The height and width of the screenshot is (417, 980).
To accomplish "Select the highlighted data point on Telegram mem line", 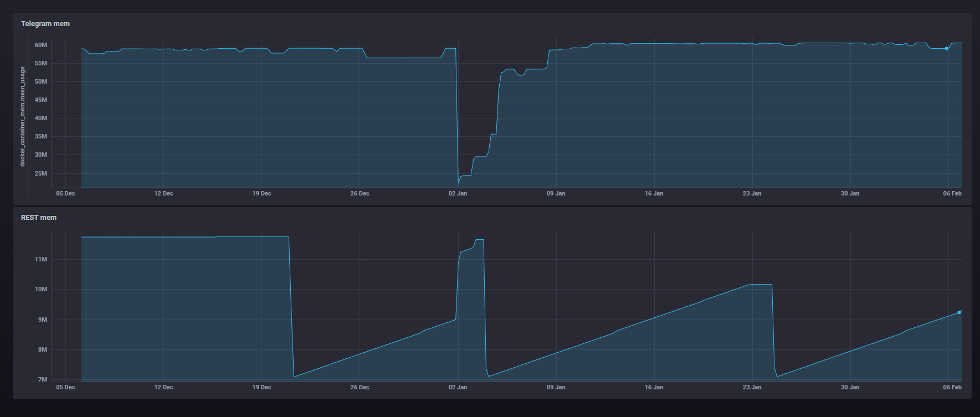I will (946, 49).
